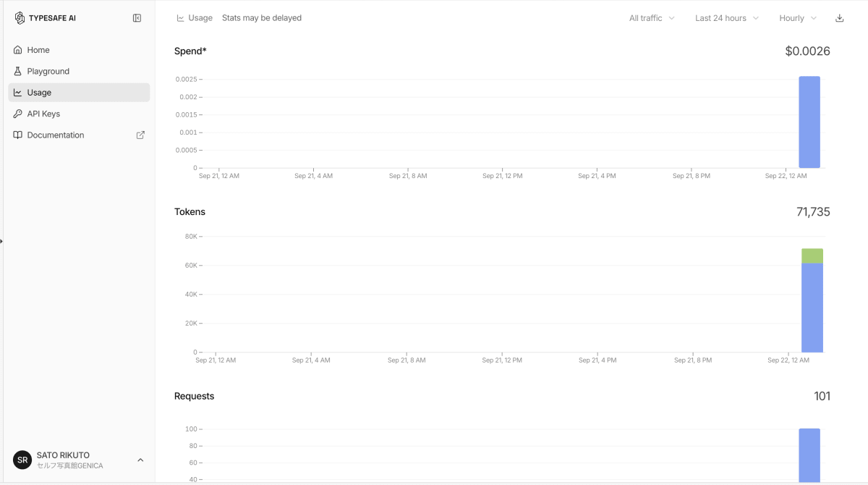Click the Tokens total 71,735
This screenshot has height=485, width=868.
(813, 212)
